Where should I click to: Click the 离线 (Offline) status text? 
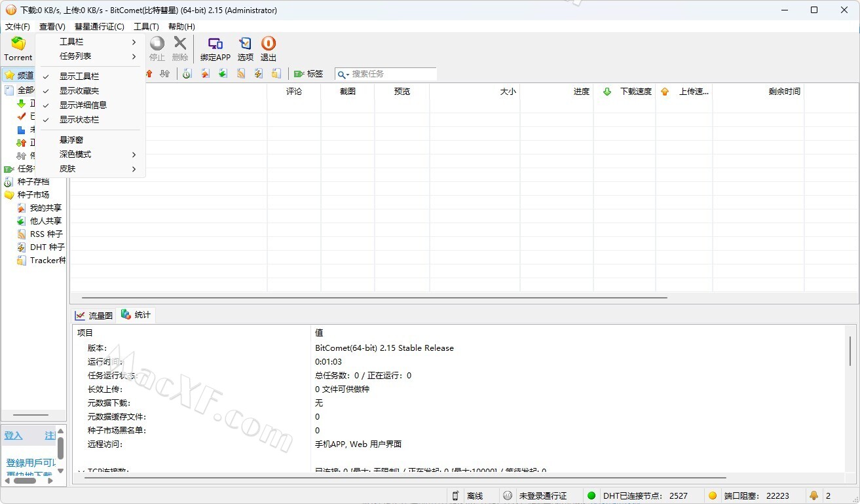[x=475, y=496]
